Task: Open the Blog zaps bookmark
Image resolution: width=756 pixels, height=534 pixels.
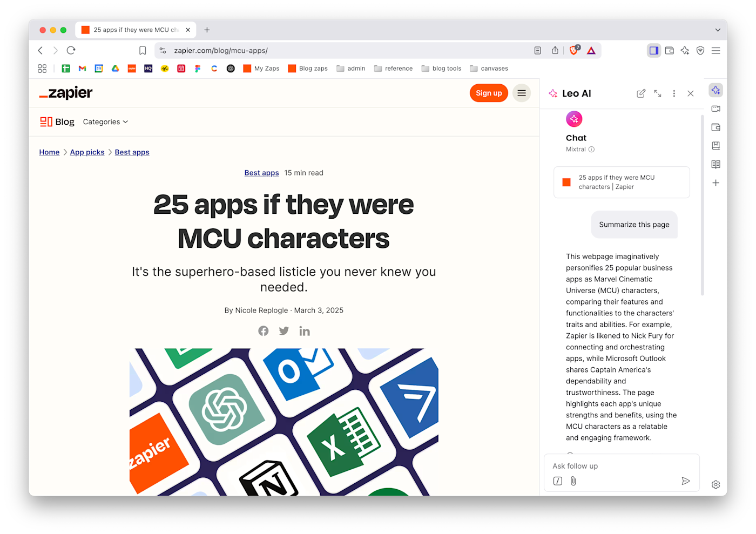Action: pyautogui.click(x=308, y=69)
